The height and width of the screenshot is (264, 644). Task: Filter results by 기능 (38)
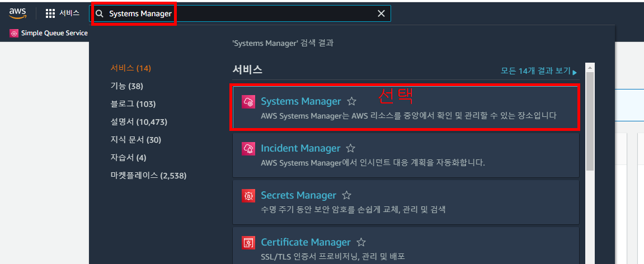(127, 86)
